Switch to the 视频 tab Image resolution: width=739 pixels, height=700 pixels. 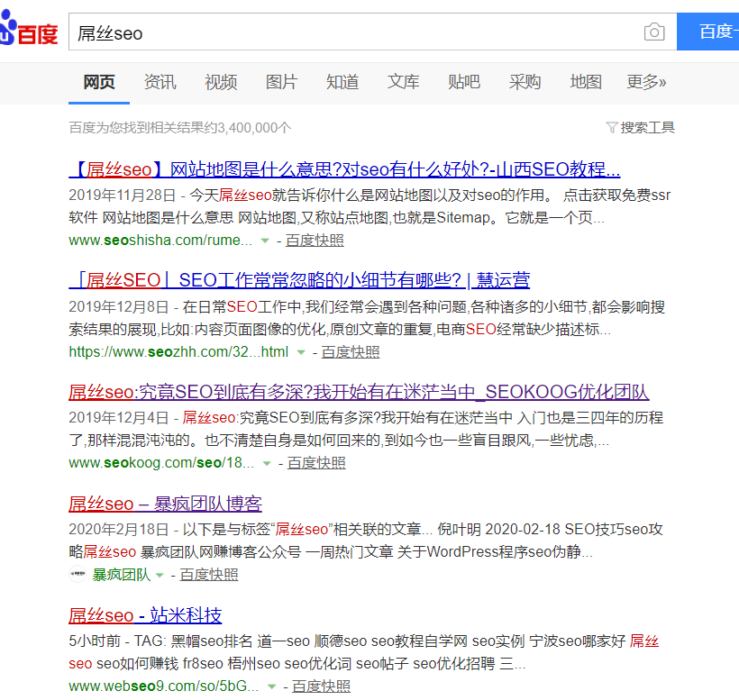pyautogui.click(x=221, y=81)
